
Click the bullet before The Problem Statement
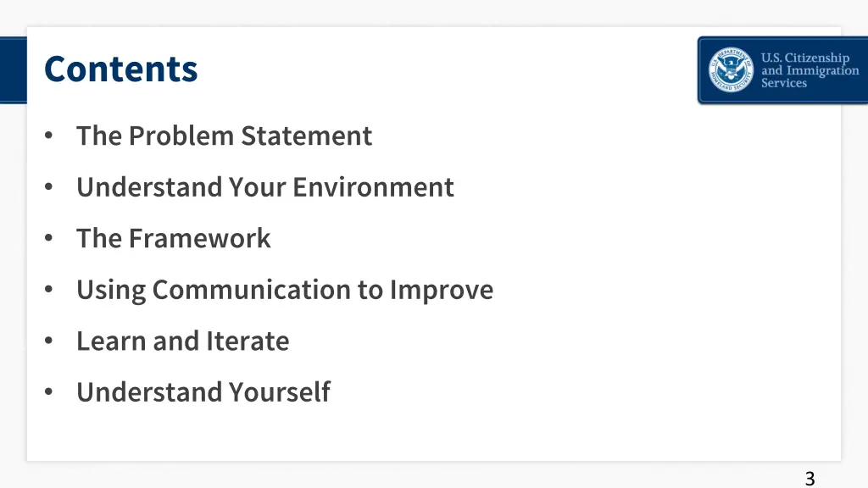point(48,135)
